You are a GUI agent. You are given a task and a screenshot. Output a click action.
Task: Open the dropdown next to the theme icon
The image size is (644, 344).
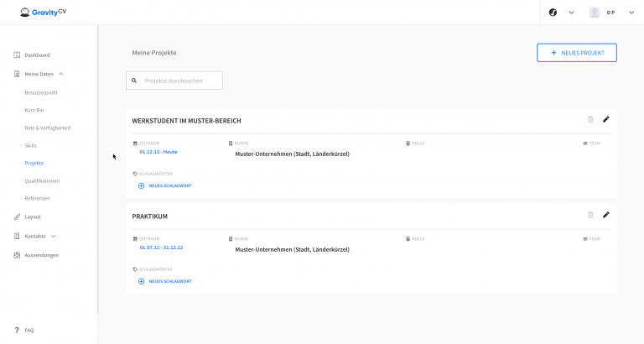tap(571, 13)
